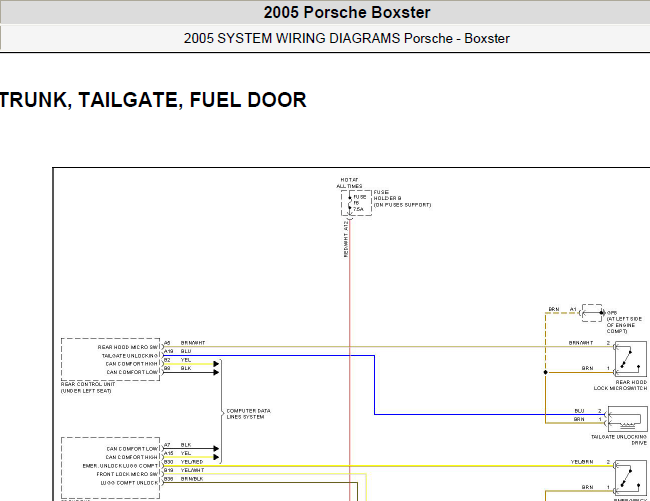The height and width of the screenshot is (501, 650).
Task: Click the 'BRN/BLK' label at pin B36
Action: tap(192, 479)
